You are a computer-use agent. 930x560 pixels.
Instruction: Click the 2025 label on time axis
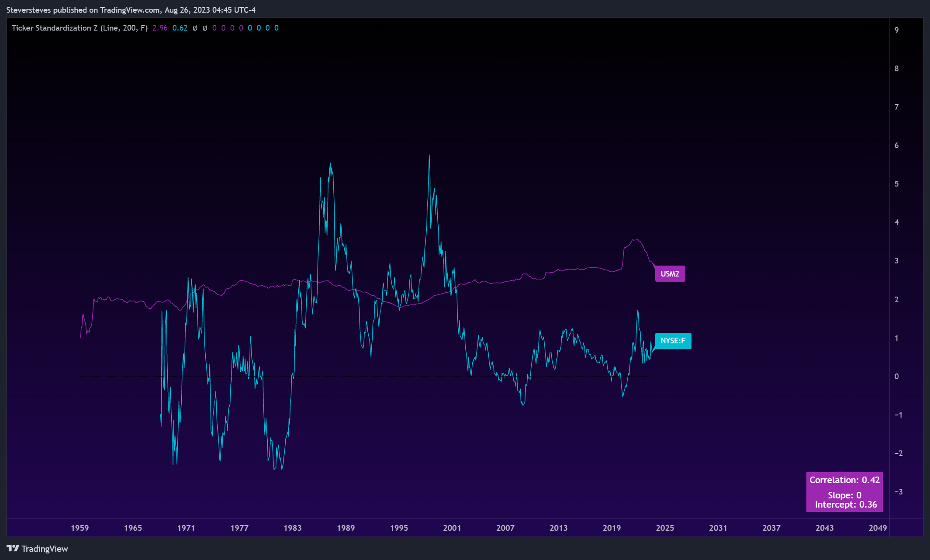click(665, 528)
